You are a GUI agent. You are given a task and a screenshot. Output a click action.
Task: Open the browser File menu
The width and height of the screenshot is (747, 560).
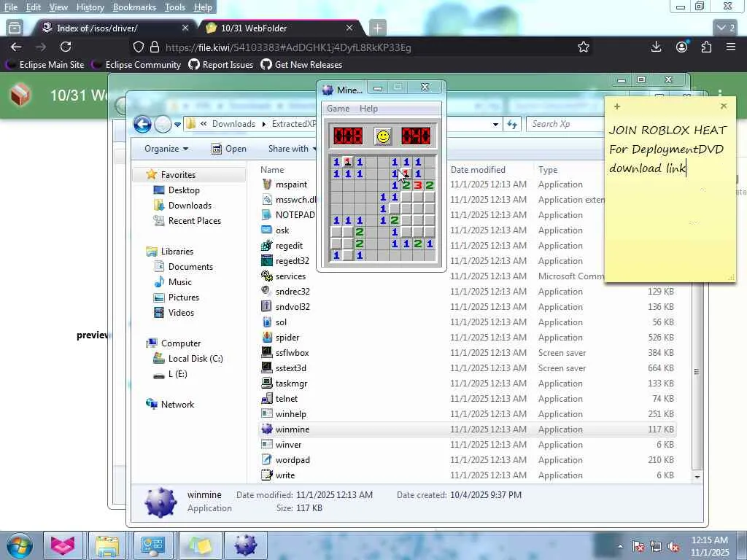[10, 7]
